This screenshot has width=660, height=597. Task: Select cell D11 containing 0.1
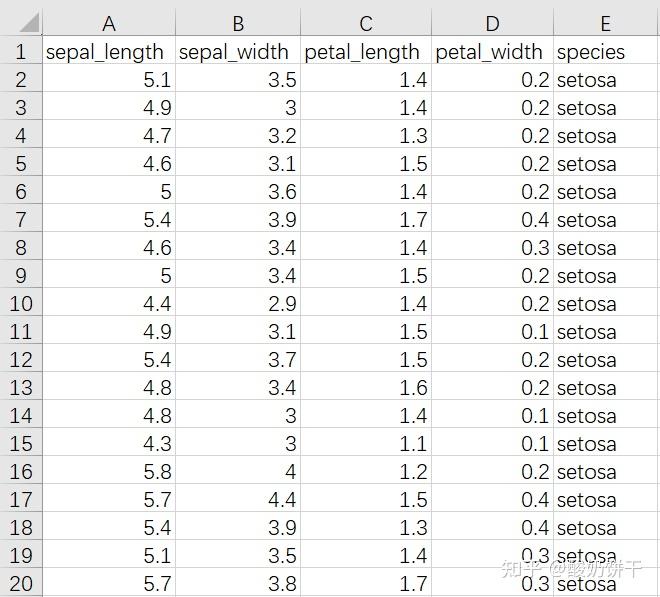492,330
